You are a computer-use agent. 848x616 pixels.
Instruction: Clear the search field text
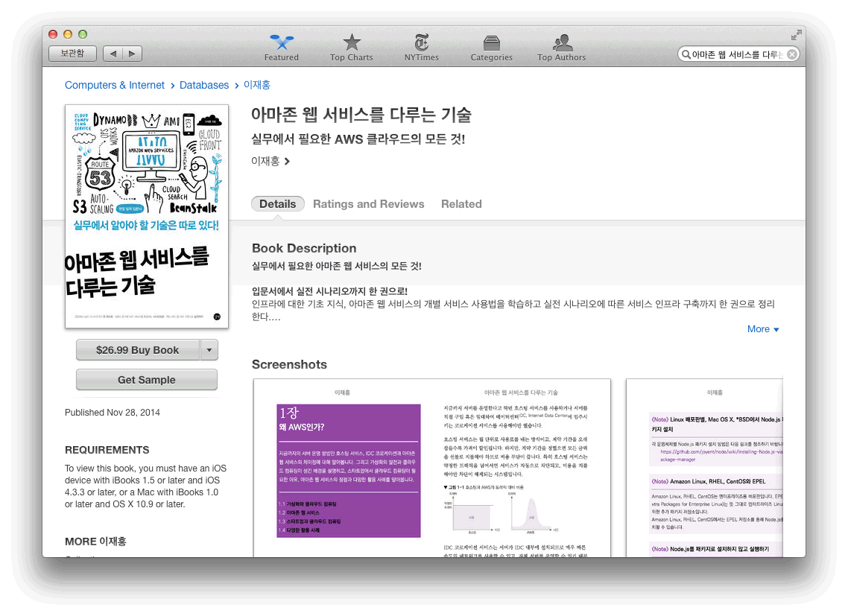[792, 54]
